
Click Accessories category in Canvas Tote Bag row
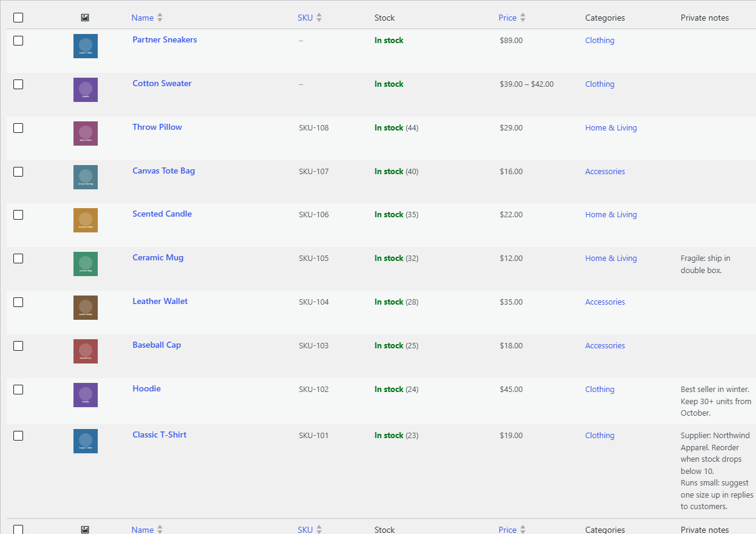605,172
